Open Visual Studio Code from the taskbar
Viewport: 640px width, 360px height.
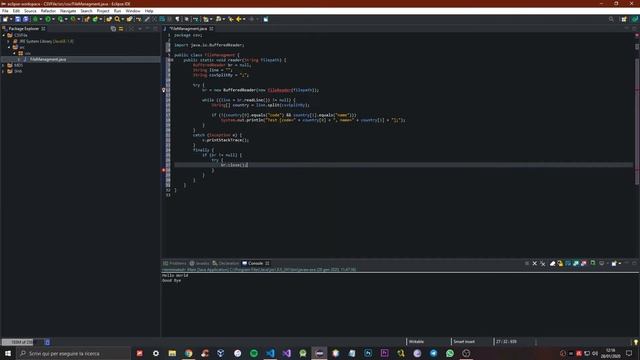[x=270, y=353]
